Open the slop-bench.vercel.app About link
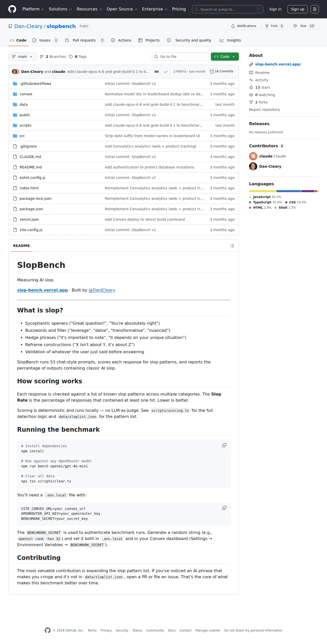The height and width of the screenshot is (644, 327). tap(278, 64)
